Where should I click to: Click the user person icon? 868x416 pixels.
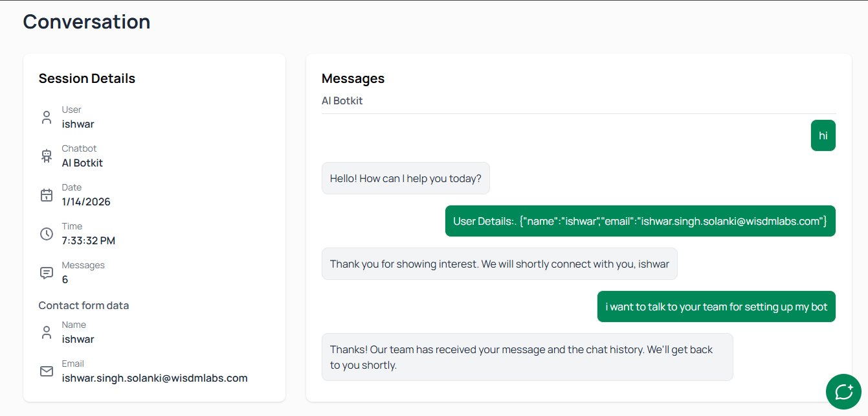pos(47,117)
